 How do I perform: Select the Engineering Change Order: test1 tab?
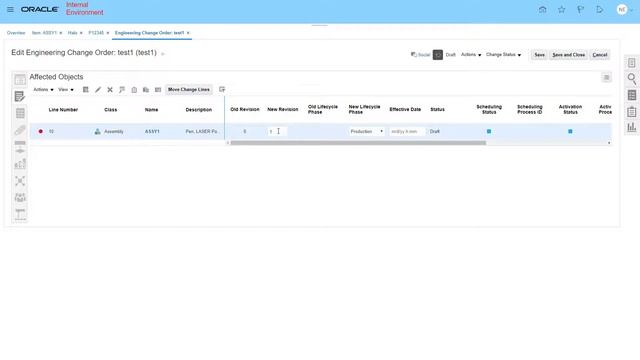click(149, 33)
